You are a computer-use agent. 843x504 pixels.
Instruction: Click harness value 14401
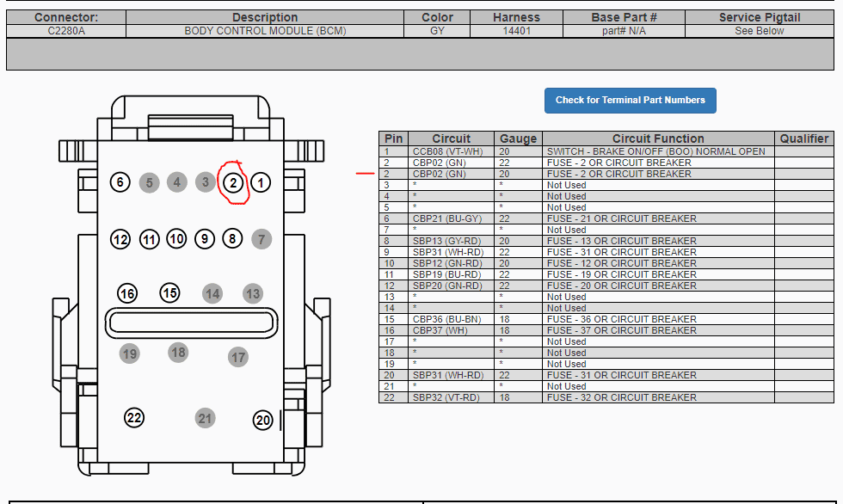(x=517, y=31)
